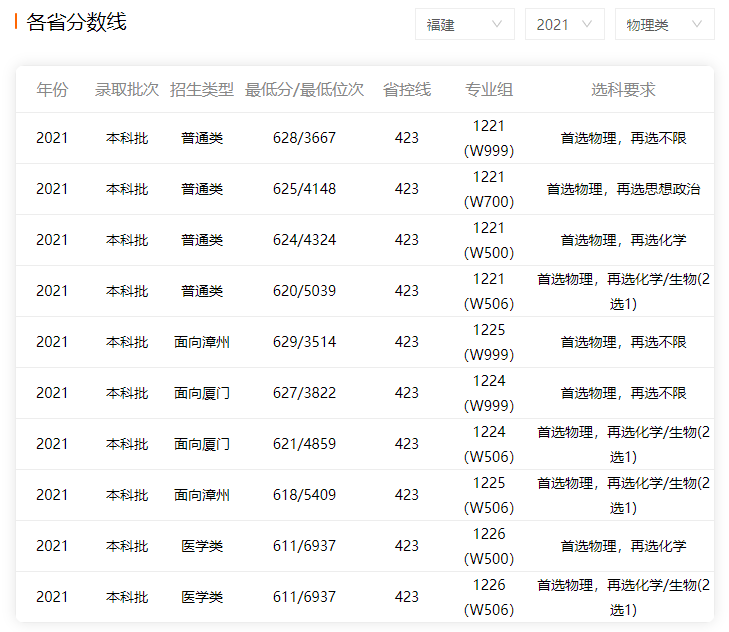
Task: Click 普通类 in the 625/4148 row
Action: tap(202, 189)
